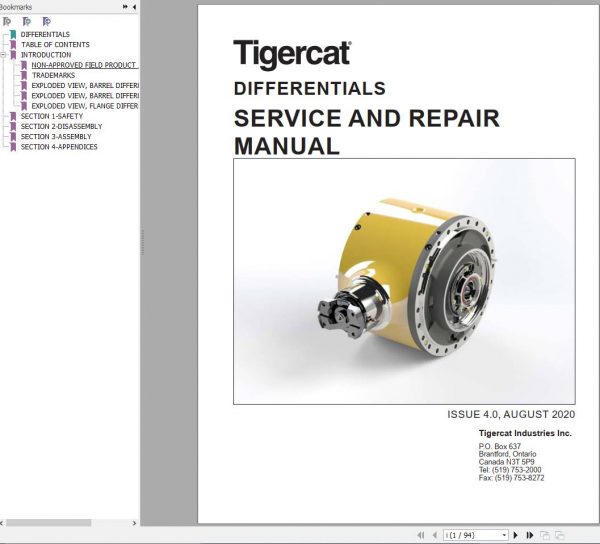Click the 'Canada N3T 5P9' address line
Screen dimensions: 600x544
tap(506, 462)
